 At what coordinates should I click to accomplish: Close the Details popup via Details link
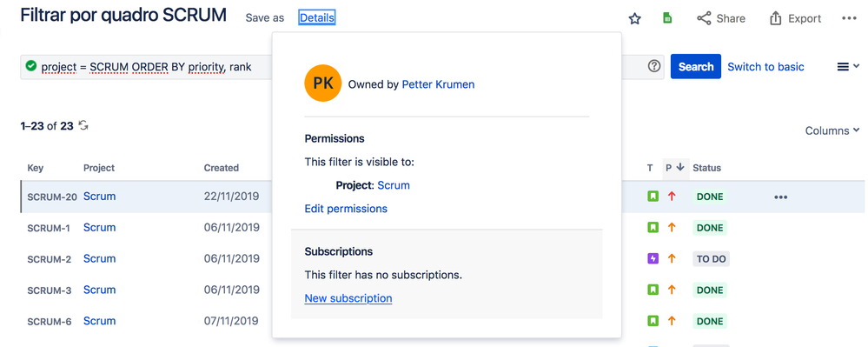pyautogui.click(x=317, y=18)
